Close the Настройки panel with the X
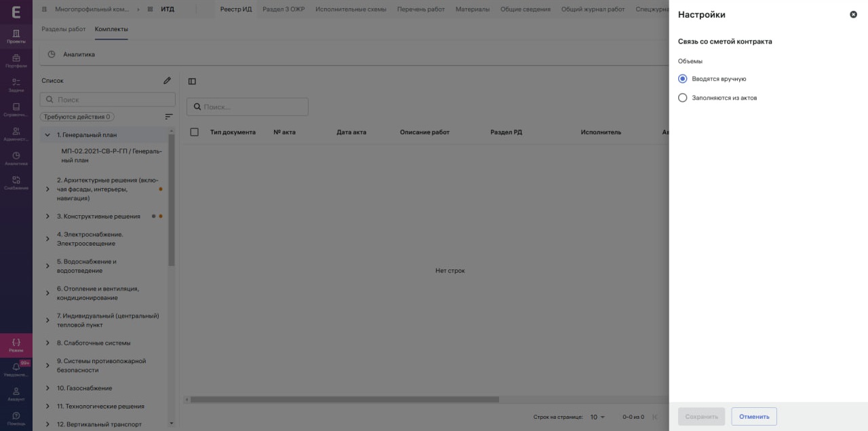The image size is (868, 431). pyautogui.click(x=853, y=14)
